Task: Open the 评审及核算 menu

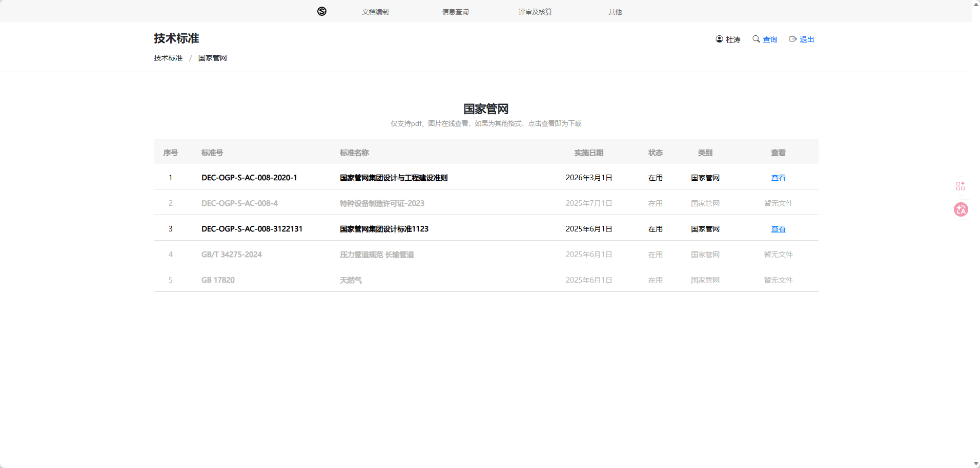Action: pos(535,12)
